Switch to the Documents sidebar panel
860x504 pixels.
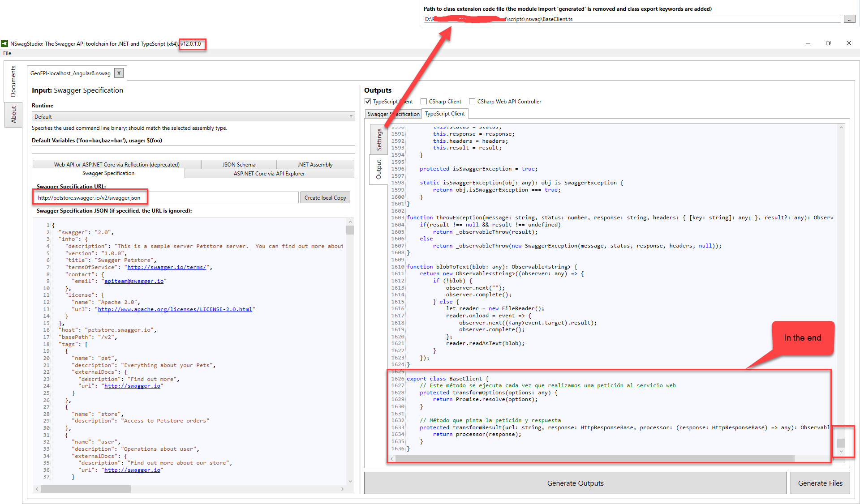tap(13, 81)
